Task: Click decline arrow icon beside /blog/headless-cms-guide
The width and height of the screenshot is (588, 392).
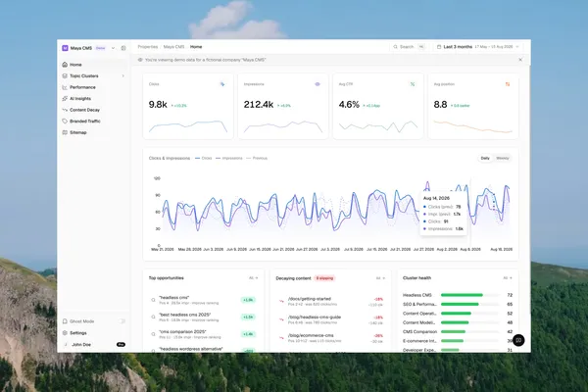Action: click(x=281, y=319)
